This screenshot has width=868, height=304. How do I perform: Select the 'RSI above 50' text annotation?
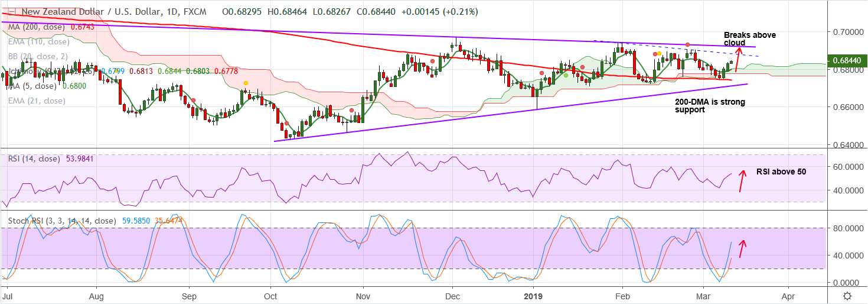tap(781, 172)
